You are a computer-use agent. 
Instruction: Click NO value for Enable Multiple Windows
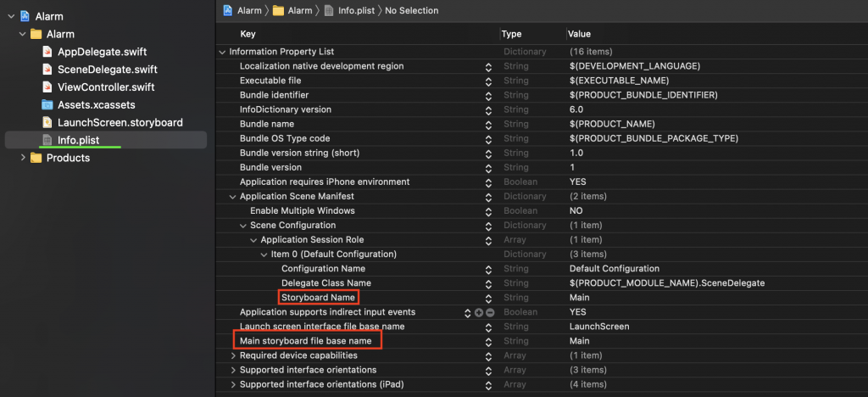click(576, 211)
